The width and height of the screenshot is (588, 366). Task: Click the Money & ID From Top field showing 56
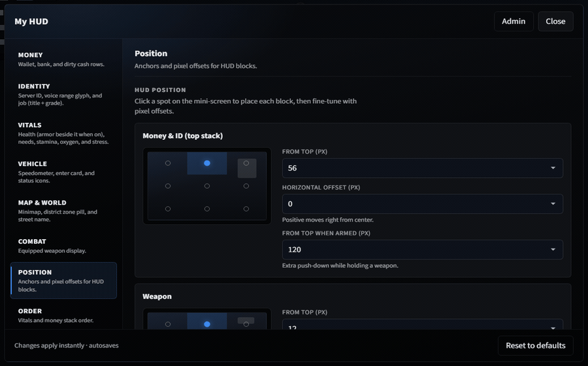(422, 168)
